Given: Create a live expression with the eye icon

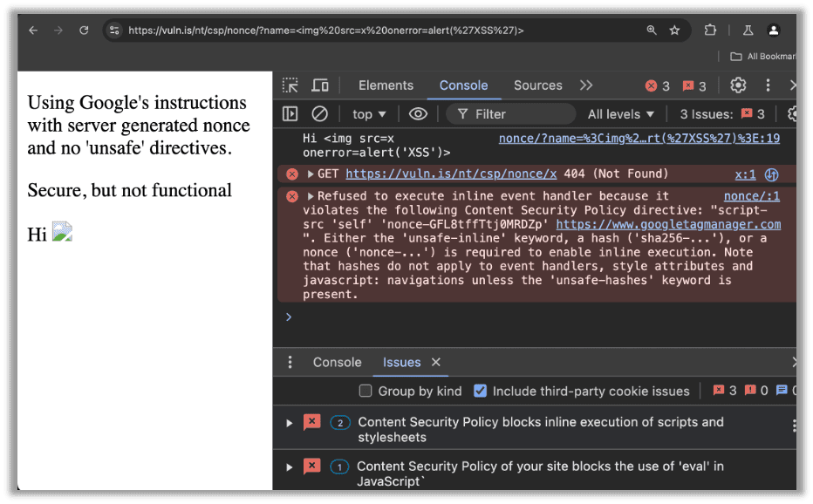Looking at the screenshot, I should [x=418, y=113].
